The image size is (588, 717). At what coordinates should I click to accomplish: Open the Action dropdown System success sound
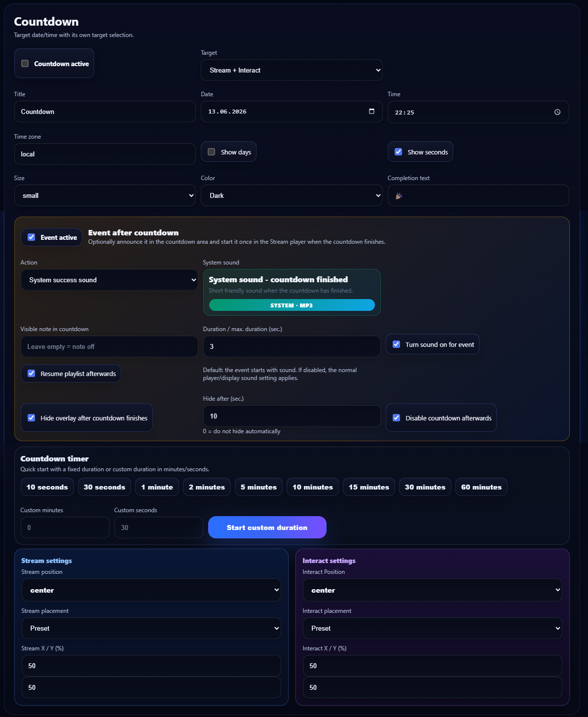[109, 280]
